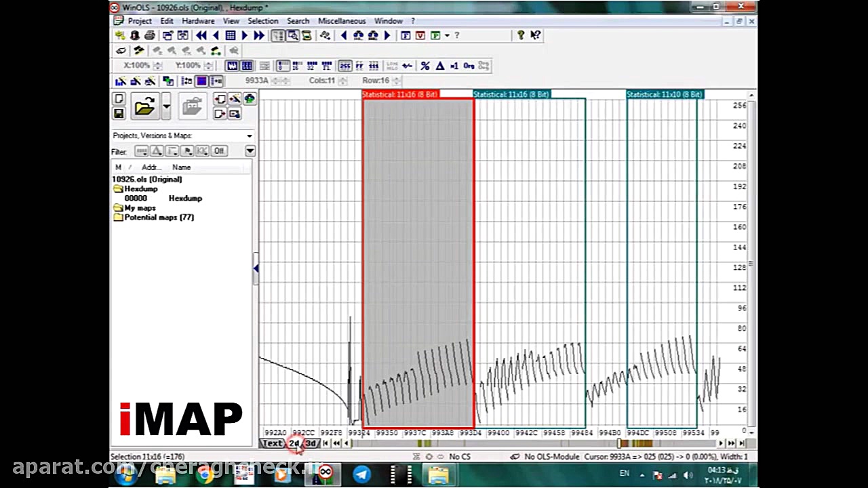Select the red Statistical 11x16 map label
This screenshot has width=868, height=488.
click(400, 94)
